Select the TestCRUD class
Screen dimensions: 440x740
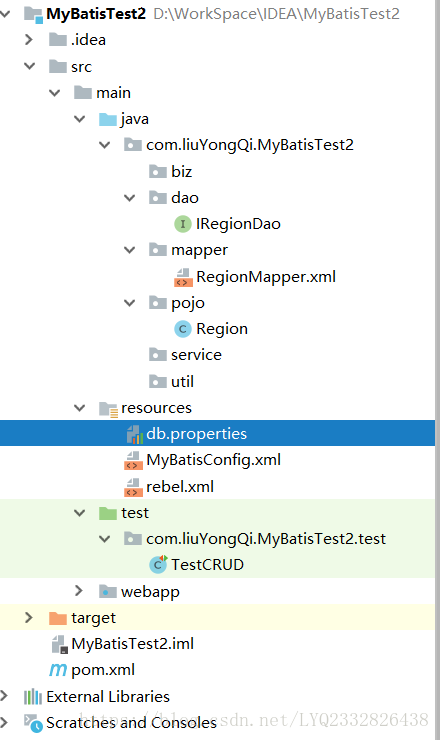[207, 564]
